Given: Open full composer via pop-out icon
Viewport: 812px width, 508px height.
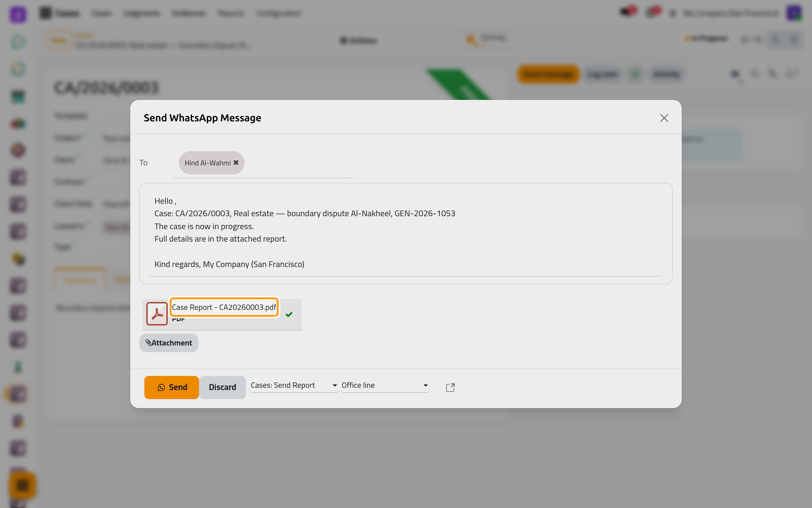Looking at the screenshot, I should coord(450,387).
